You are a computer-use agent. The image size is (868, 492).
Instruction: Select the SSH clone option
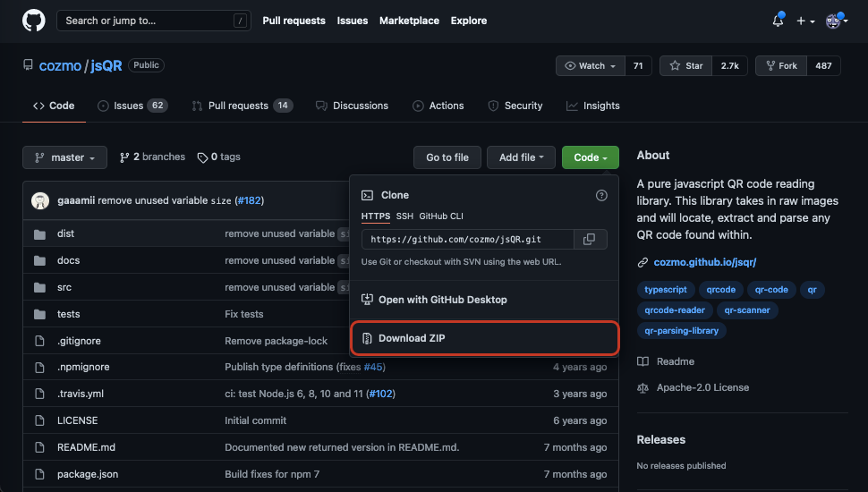[x=404, y=216]
